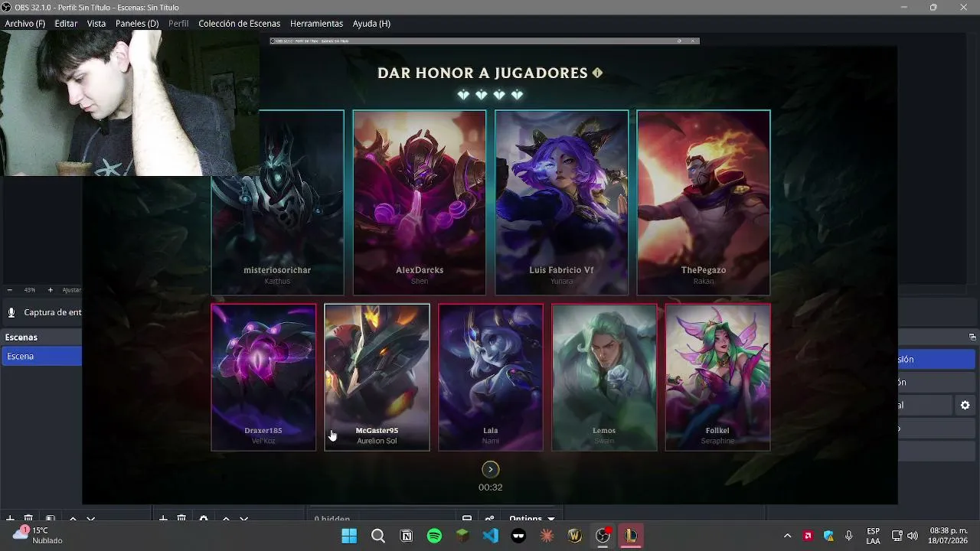Click the honor emblem beside the title
This screenshot has width=980, height=551.
pos(597,73)
